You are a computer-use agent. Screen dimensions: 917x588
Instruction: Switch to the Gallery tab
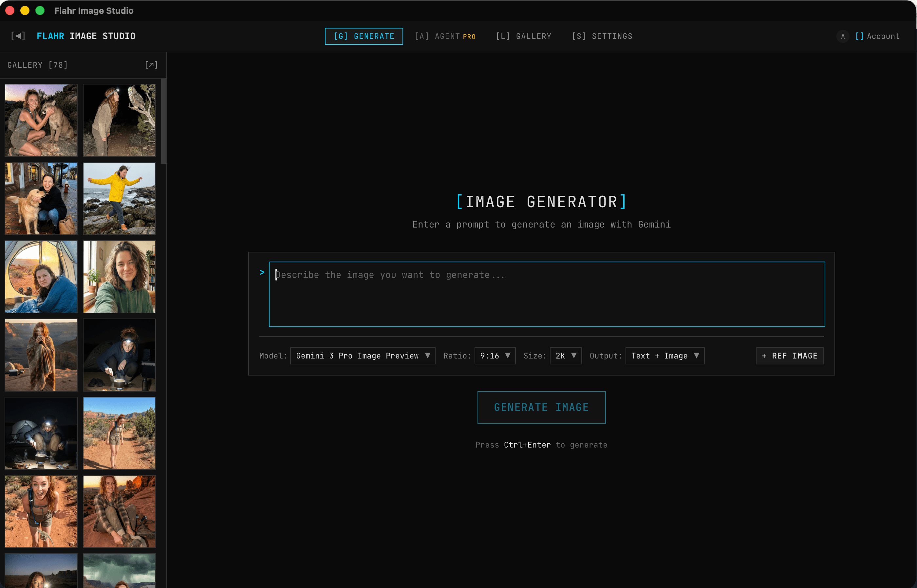coord(524,36)
